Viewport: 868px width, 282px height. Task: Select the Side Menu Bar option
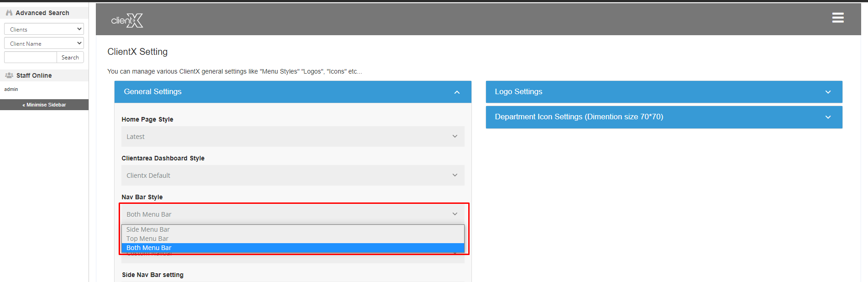coord(148,229)
